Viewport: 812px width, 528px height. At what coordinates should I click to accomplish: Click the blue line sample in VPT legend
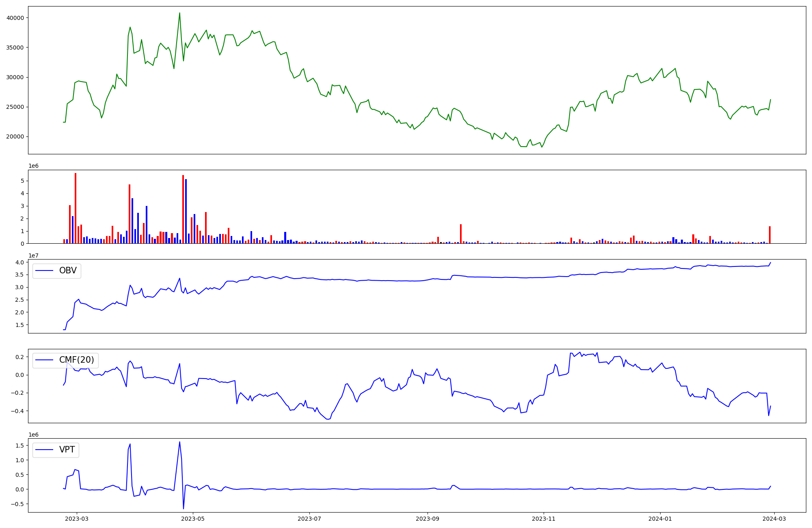45,450
